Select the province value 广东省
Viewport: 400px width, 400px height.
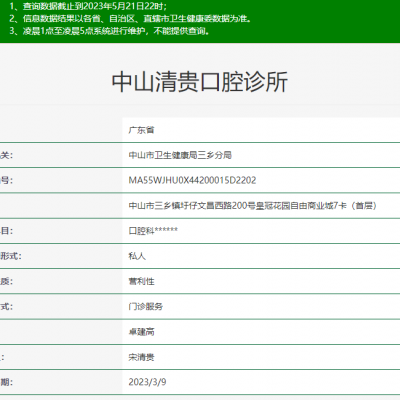(141, 130)
